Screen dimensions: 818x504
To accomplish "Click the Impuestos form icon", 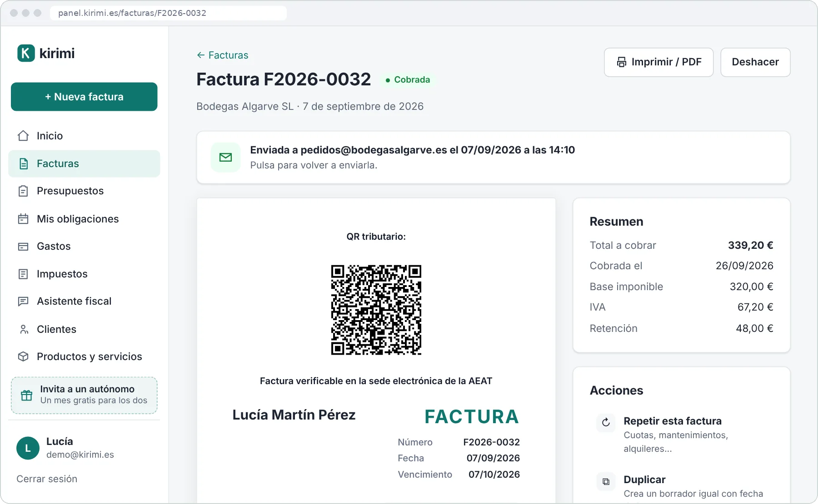I will [23, 274].
